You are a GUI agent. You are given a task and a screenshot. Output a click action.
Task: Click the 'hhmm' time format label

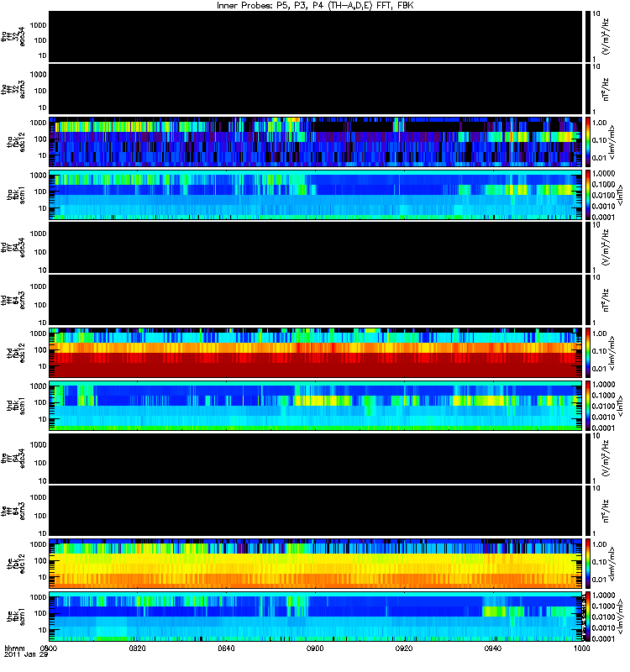tap(15, 648)
